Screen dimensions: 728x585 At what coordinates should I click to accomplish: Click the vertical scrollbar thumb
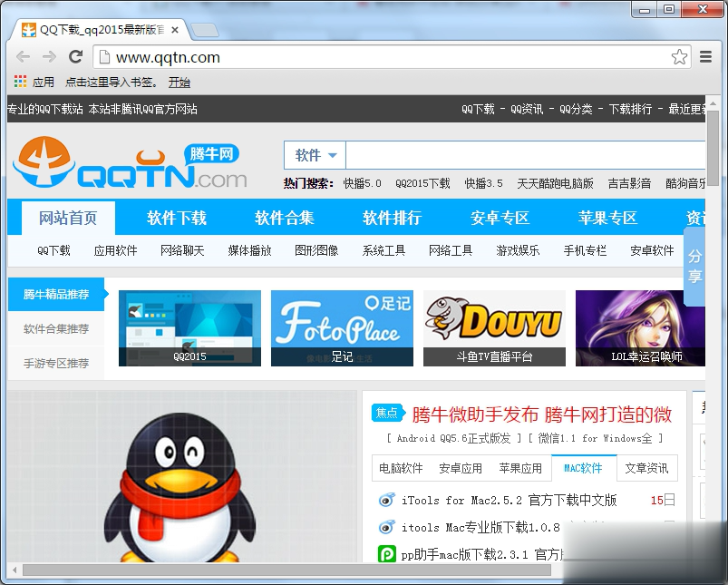pyautogui.click(x=713, y=149)
